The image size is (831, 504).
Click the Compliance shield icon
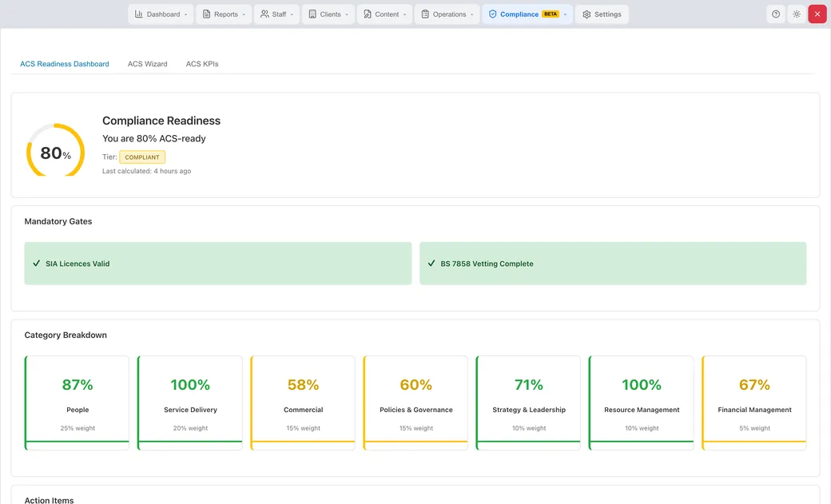click(x=492, y=14)
